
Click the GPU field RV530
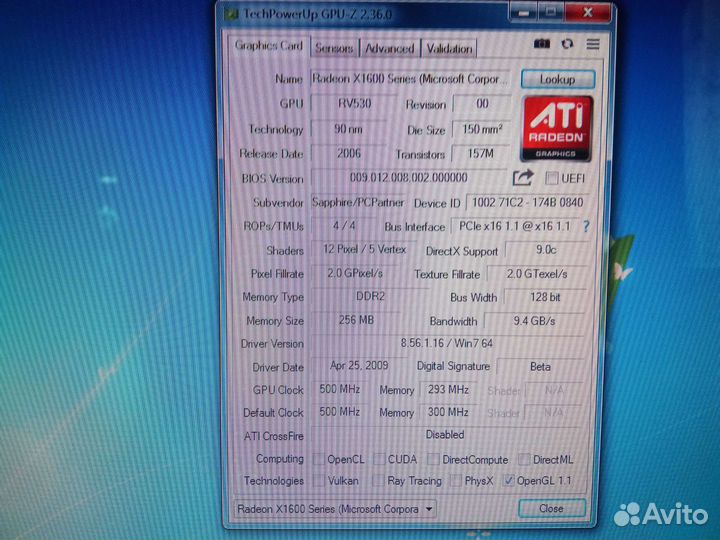tap(354, 103)
